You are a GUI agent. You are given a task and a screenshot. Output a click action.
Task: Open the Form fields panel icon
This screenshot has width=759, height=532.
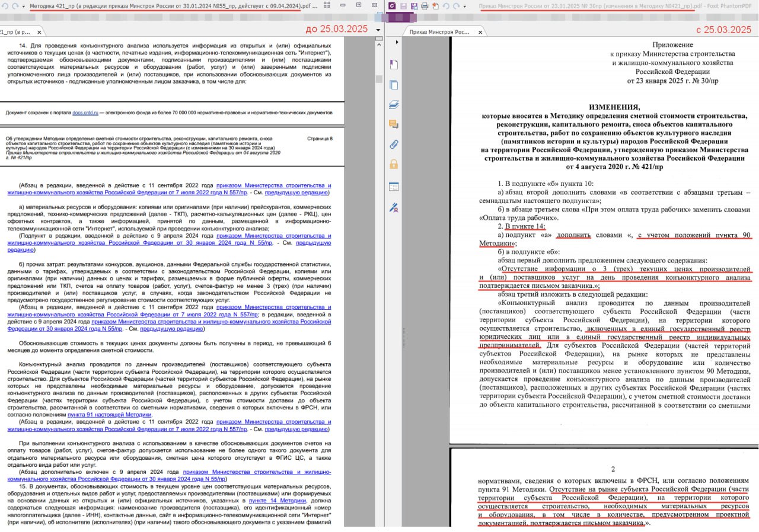393,187
